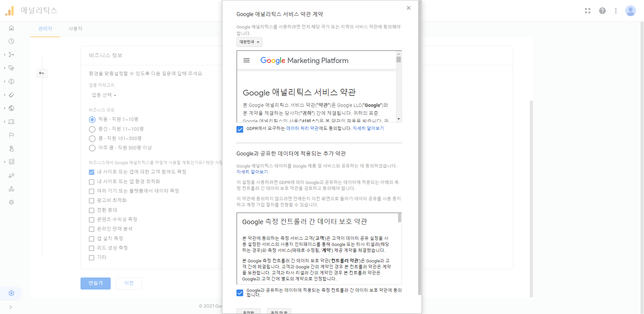The height and width of the screenshot is (314, 644).
Task: Check the 콘텐츠 수익성 측정 checkbox
Action: (x=92, y=219)
